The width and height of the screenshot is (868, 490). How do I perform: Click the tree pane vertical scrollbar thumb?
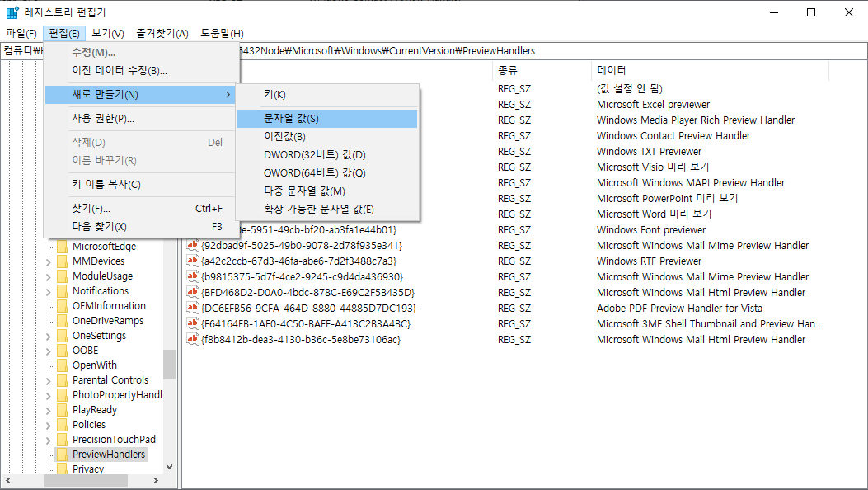tap(169, 365)
